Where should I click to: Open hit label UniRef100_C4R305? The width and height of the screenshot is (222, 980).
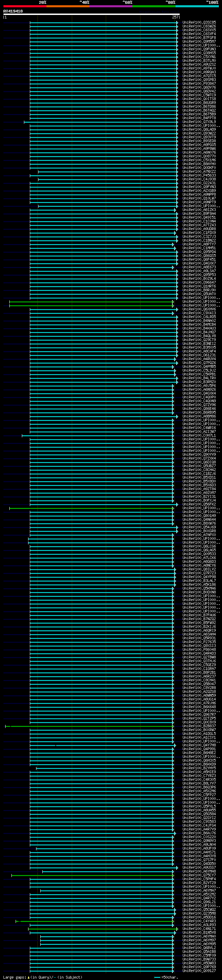click(199, 779)
